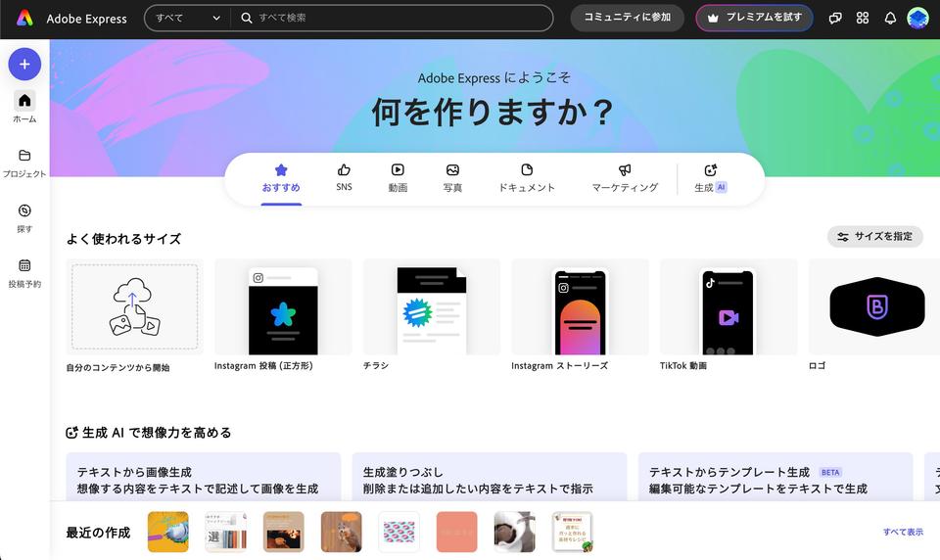Choose Instagram ストーリーズ size card
940x560 pixels.
pos(581,314)
